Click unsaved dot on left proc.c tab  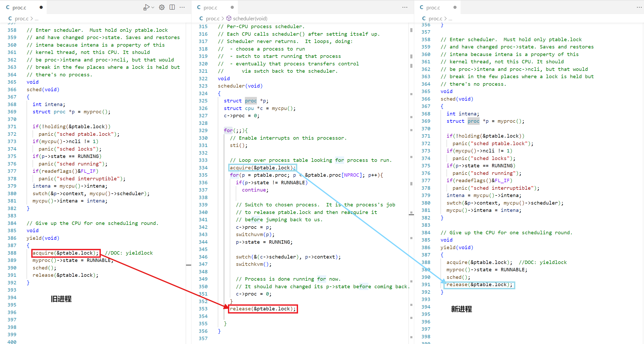pos(41,7)
